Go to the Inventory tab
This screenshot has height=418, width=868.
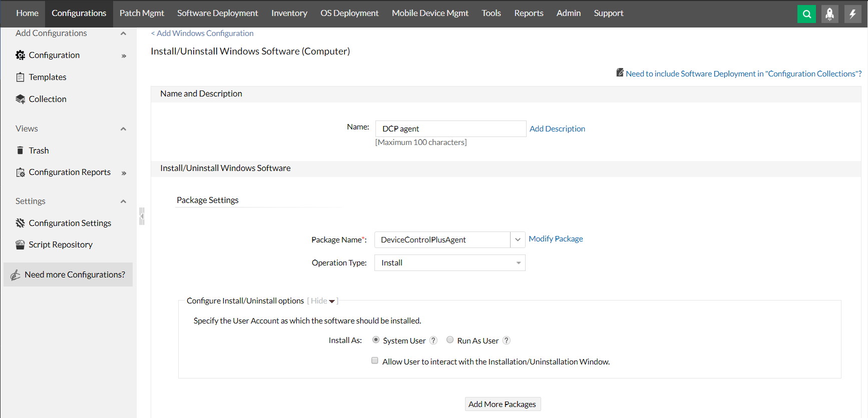tap(289, 13)
